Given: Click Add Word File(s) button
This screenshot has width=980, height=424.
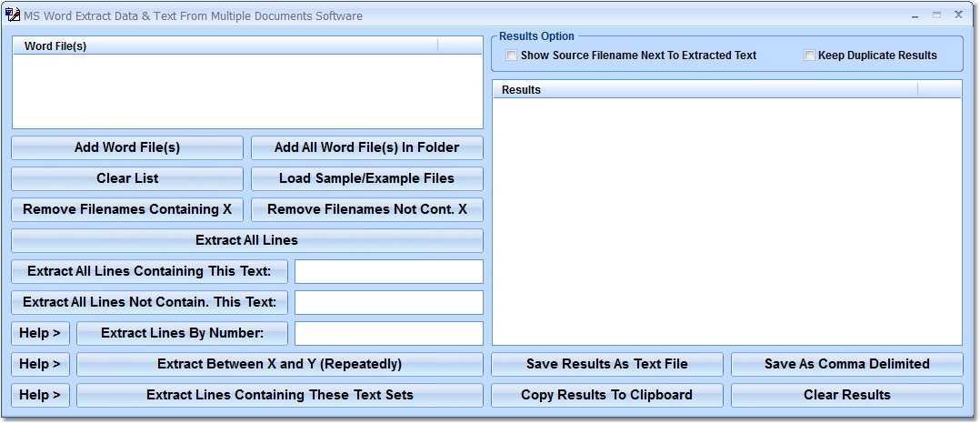Looking at the screenshot, I should click(x=127, y=147).
